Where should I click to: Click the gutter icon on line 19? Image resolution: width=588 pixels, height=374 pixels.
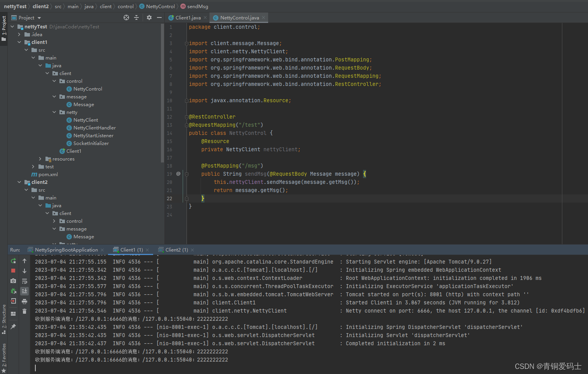178,174
